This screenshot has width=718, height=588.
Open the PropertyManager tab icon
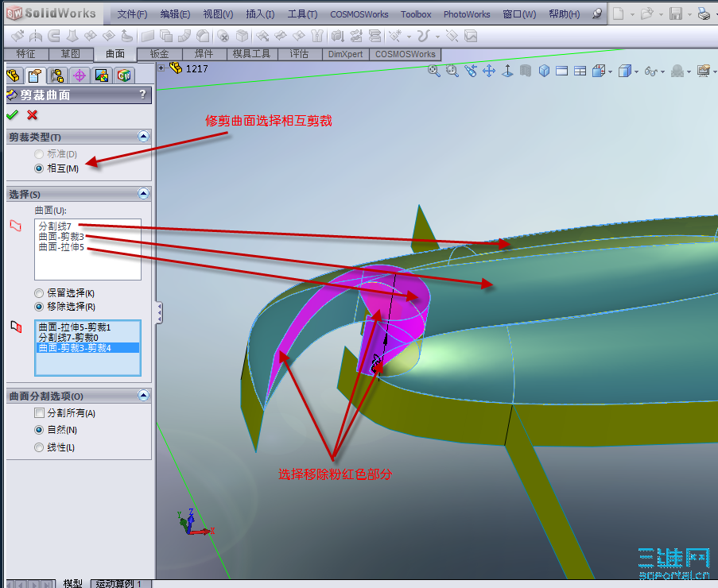click(35, 75)
